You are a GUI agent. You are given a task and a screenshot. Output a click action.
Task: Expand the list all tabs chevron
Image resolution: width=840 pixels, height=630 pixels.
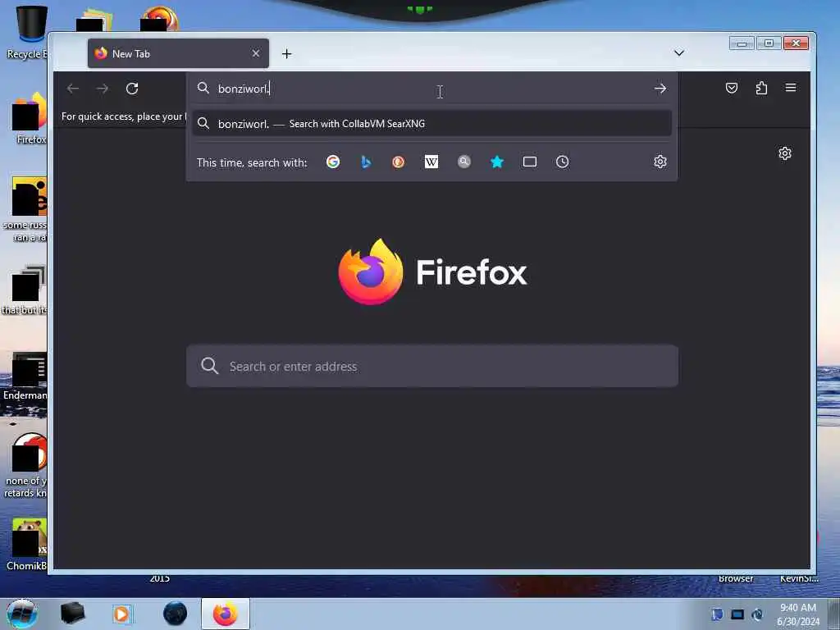click(678, 52)
